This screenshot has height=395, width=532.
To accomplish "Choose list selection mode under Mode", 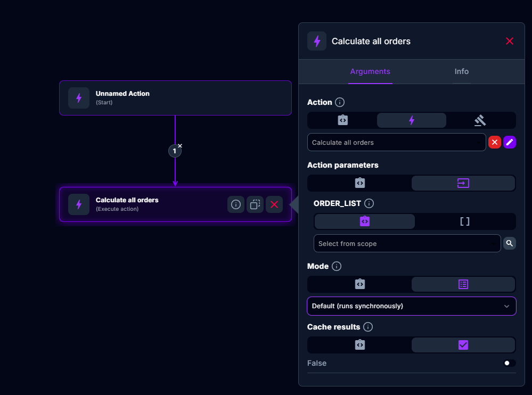I will [463, 284].
